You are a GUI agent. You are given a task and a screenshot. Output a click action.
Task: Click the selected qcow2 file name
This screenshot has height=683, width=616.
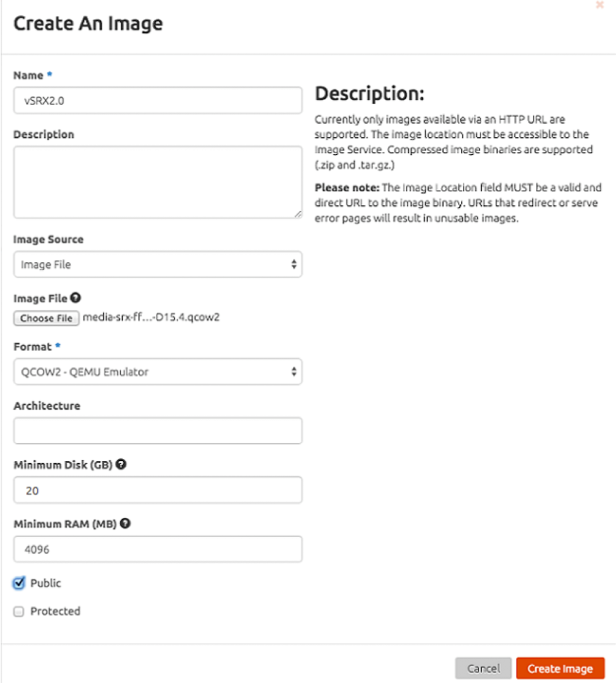[x=151, y=317]
